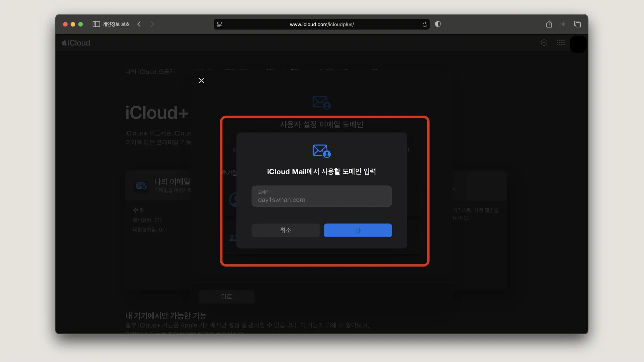Click the iCloud logo in header
The height and width of the screenshot is (362, 644).
tap(76, 43)
